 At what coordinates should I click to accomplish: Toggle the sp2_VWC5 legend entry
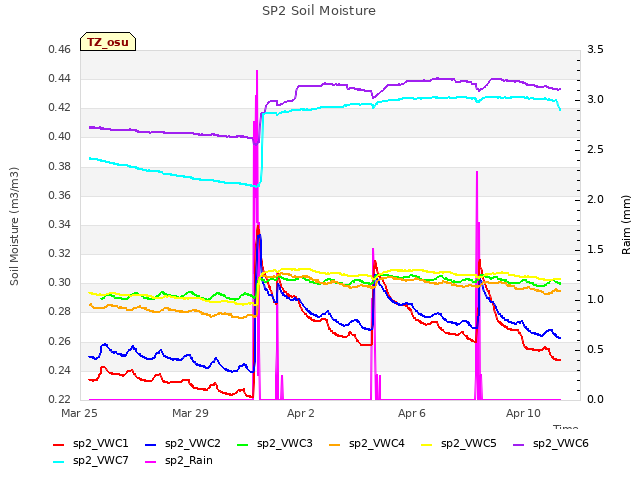pyautogui.click(x=459, y=443)
